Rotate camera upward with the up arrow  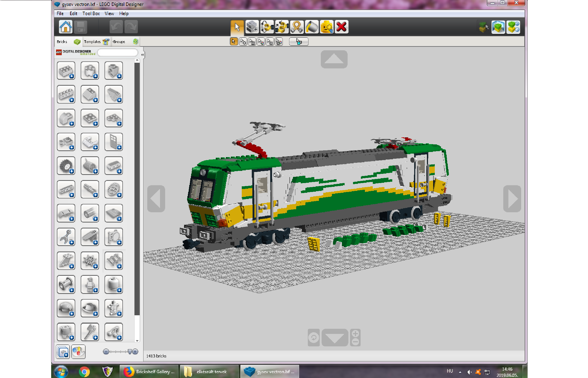click(334, 59)
